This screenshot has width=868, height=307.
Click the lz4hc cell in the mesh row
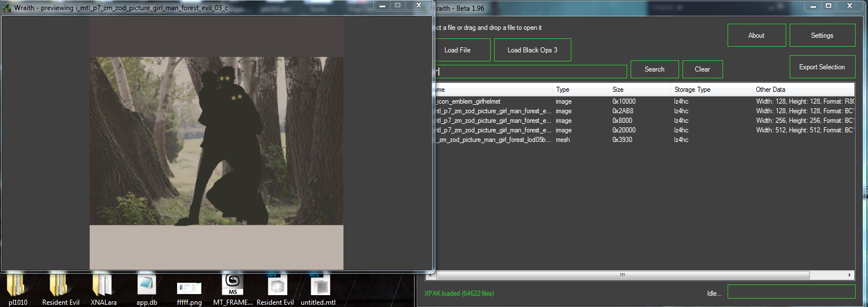point(681,140)
